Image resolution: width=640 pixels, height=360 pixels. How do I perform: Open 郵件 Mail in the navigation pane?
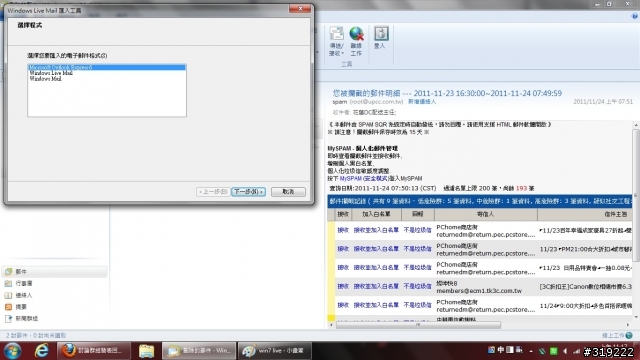54,271
